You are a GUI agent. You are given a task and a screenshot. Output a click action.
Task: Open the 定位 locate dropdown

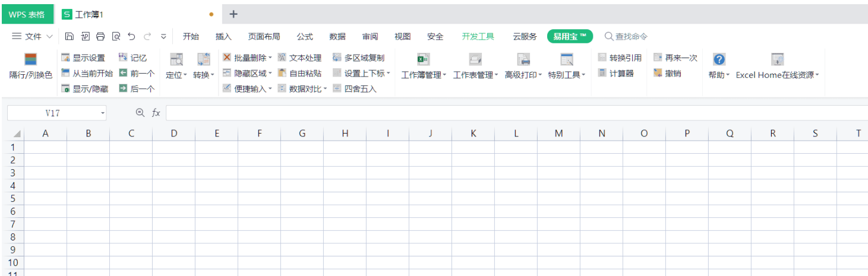point(176,66)
